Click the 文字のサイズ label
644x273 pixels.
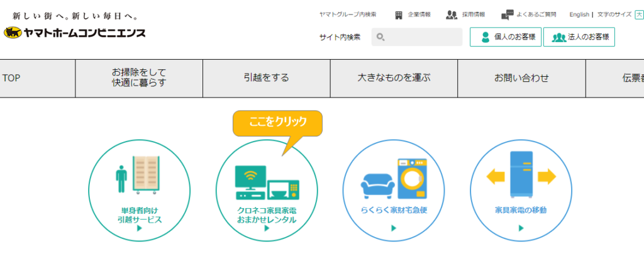614,14
